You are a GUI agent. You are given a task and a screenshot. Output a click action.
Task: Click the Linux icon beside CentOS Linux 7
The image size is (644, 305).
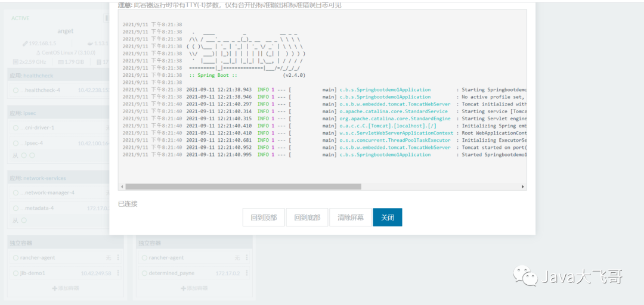click(x=38, y=52)
